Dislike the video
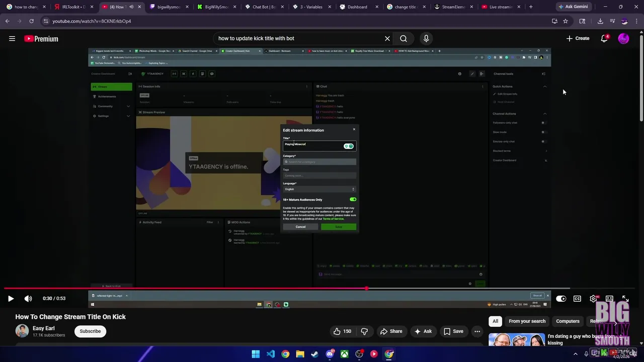Screen dimensions: 644x362 (x=364, y=331)
